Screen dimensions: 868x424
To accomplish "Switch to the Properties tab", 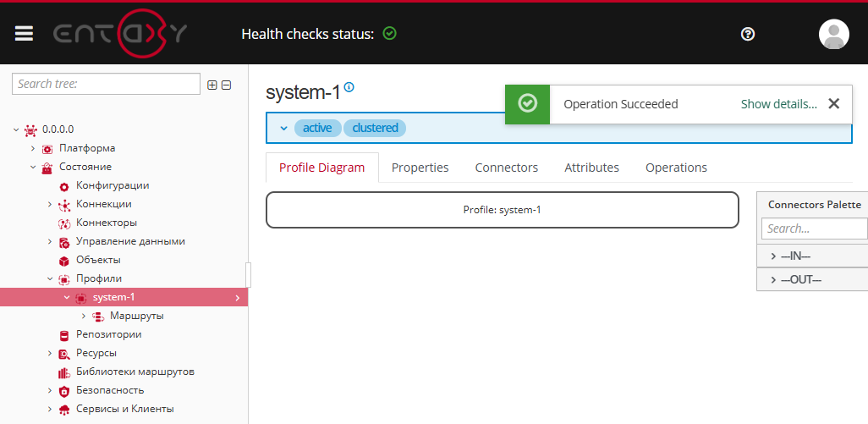I will tap(420, 168).
